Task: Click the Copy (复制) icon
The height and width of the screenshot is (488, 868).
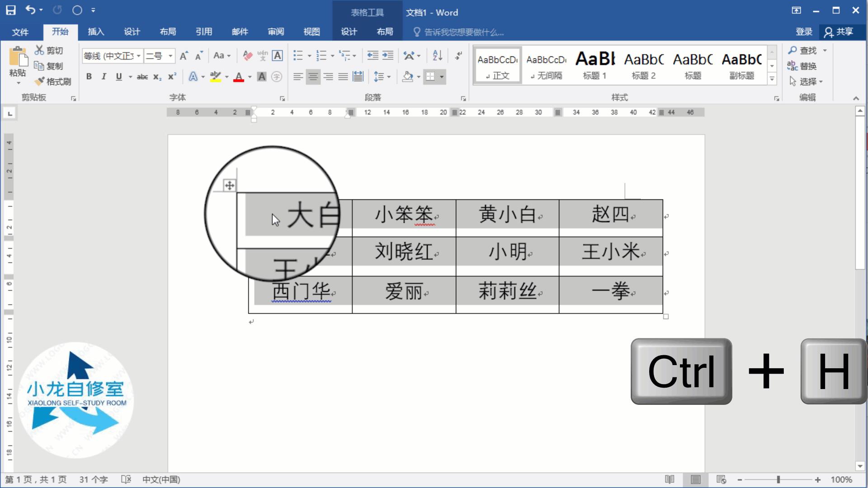Action: coord(40,66)
